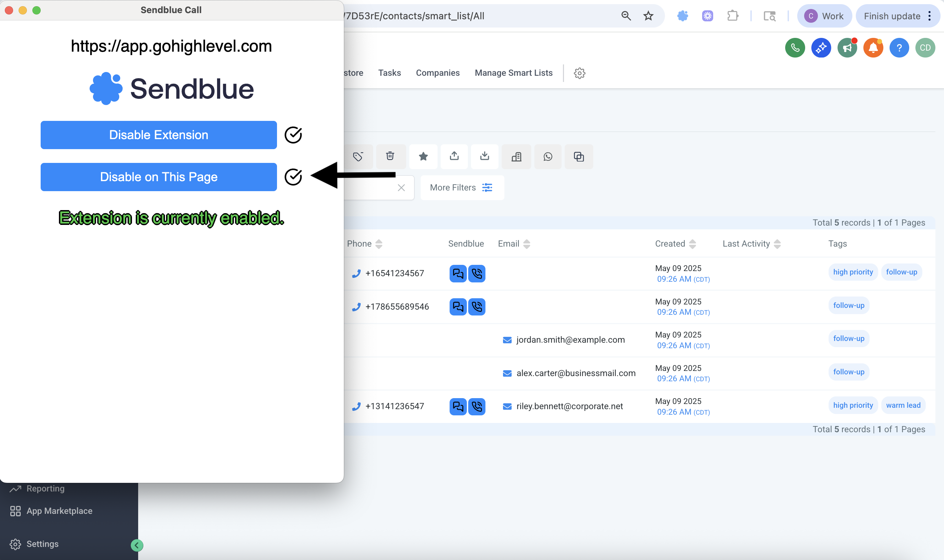Open the Extensions puzzle piece menu
This screenshot has width=944, height=560.
(732, 16)
